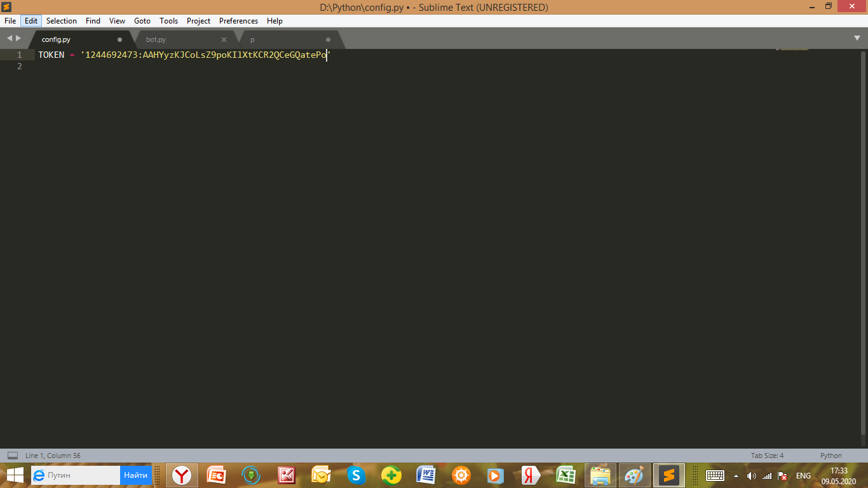868x488 pixels.
Task: Change the Python syntax selector
Action: point(831,456)
